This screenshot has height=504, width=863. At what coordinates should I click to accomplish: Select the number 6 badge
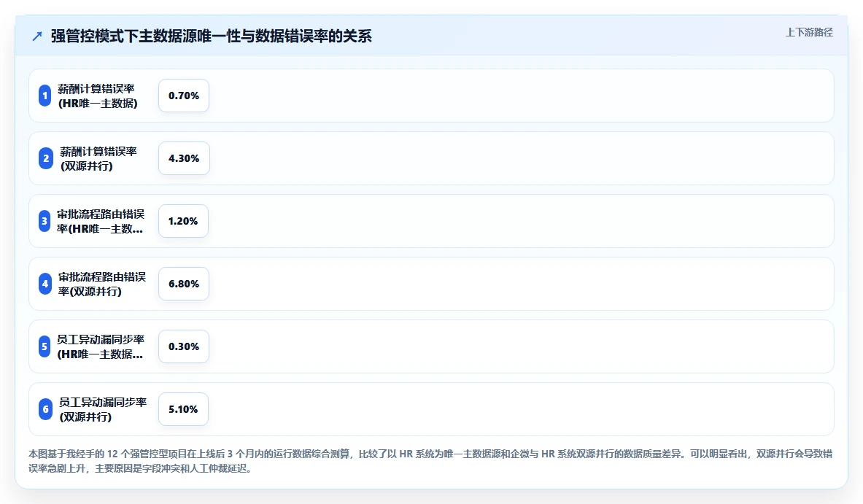click(x=46, y=409)
